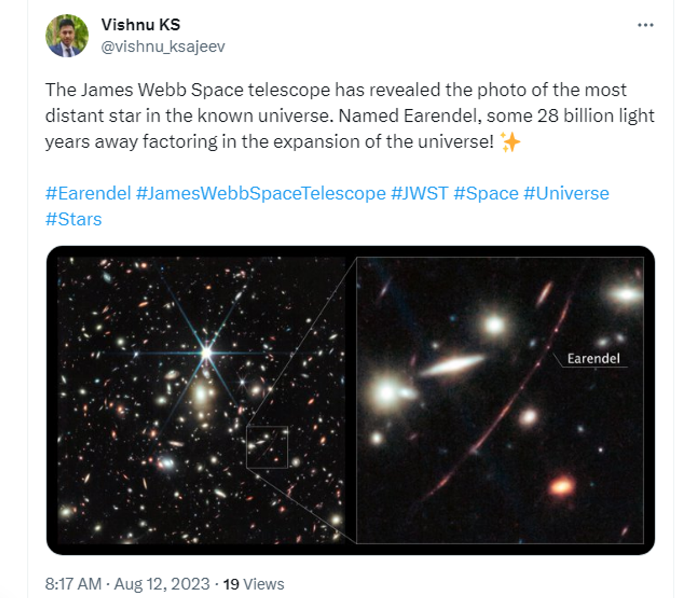Click the Aug 12, 2023 date
Viewport: 700px width, 598px height.
(x=162, y=584)
